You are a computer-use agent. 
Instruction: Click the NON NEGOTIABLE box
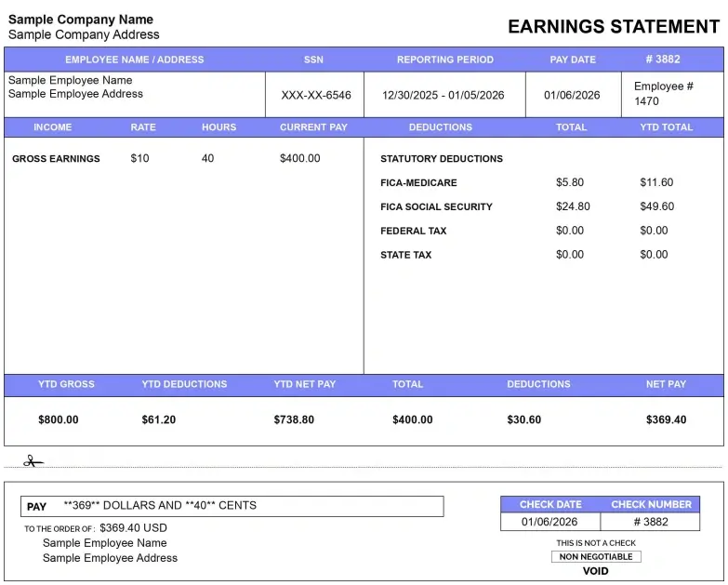[x=595, y=557]
